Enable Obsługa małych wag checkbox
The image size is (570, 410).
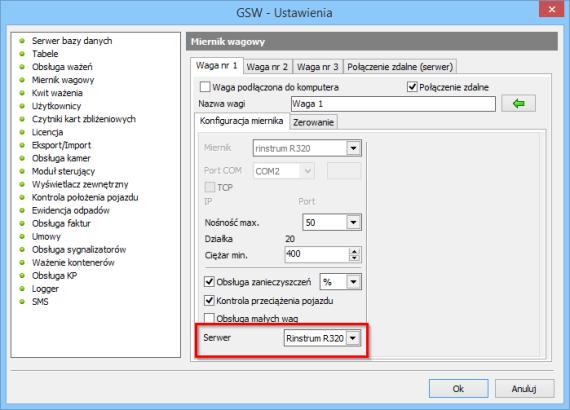(x=209, y=318)
